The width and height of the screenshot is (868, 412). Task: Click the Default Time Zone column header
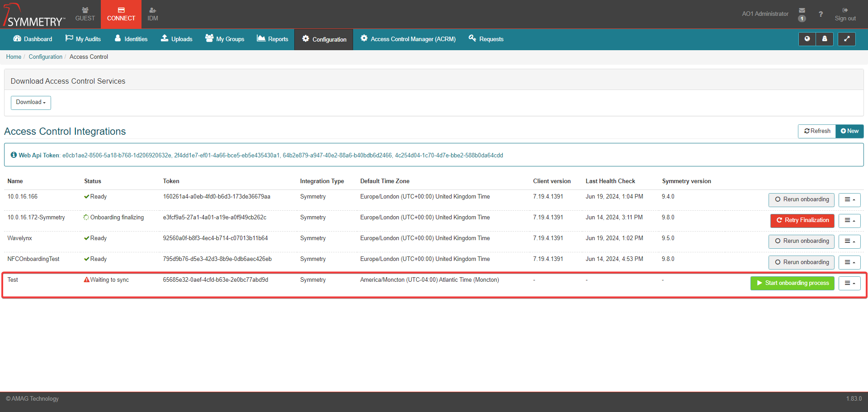pos(385,181)
